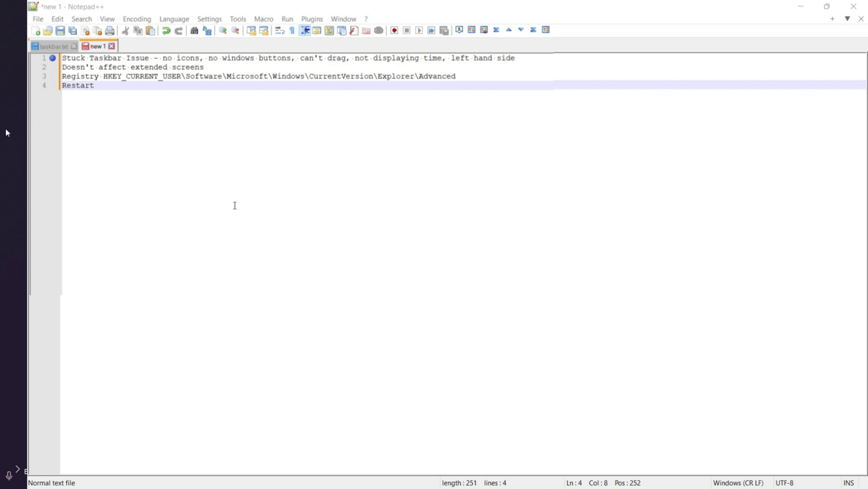Open the Encoding menu
The image size is (868, 489).
pos(137,19)
